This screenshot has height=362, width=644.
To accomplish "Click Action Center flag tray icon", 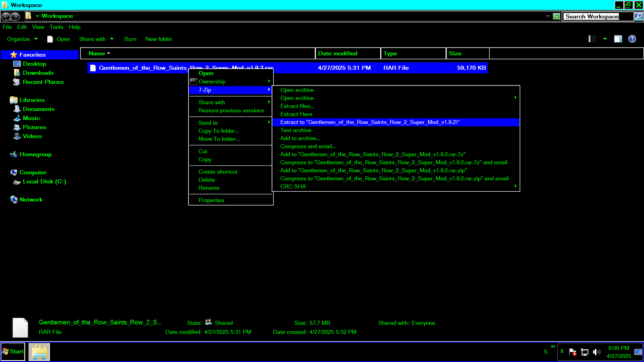I will coord(573,352).
